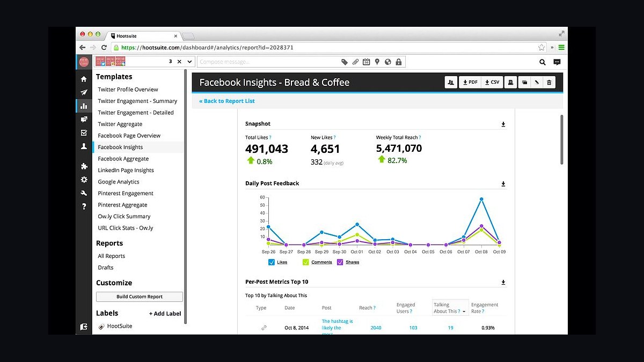
Task: Open the Publisher paper plane icon
Action: point(84,92)
